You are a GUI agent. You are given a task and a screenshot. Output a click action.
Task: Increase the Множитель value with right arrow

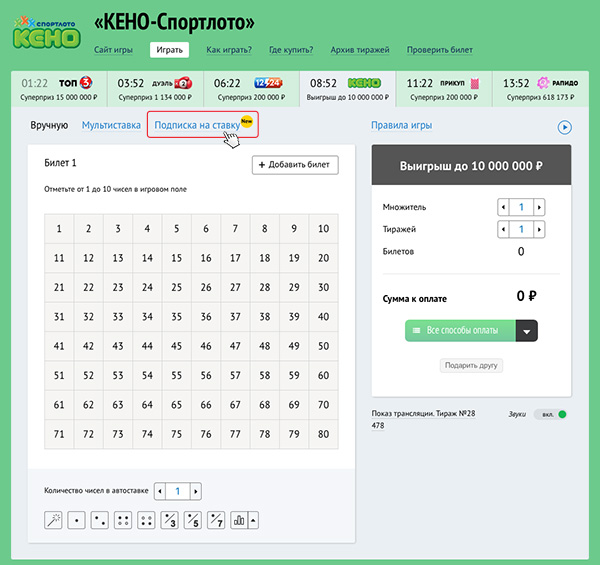coord(540,207)
